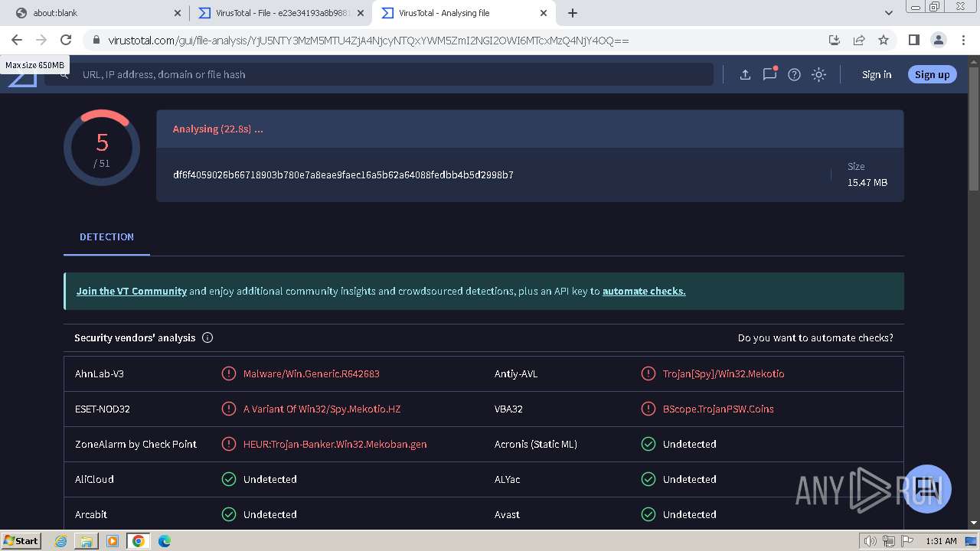The width and height of the screenshot is (980, 551).
Task: Click the 1:31 AM system clock
Action: coord(941,541)
